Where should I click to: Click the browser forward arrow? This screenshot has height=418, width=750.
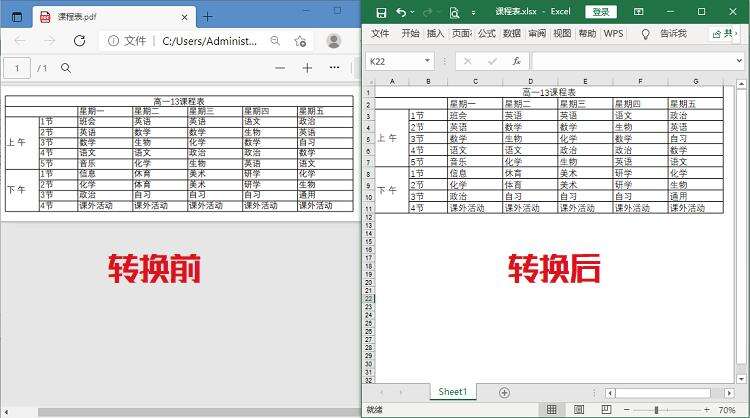pyautogui.click(x=50, y=41)
